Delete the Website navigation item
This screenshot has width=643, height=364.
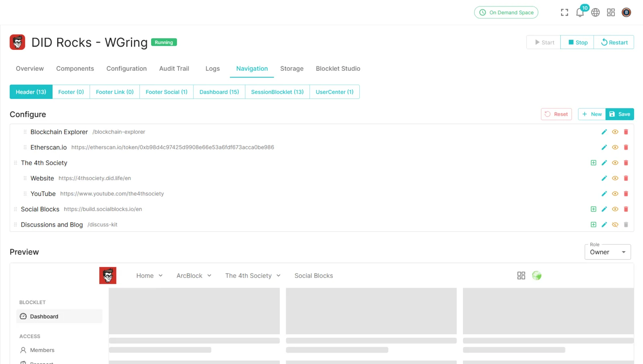(x=626, y=178)
